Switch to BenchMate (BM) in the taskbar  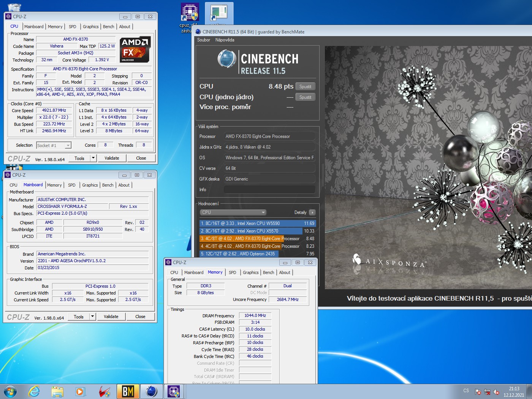[128, 391]
